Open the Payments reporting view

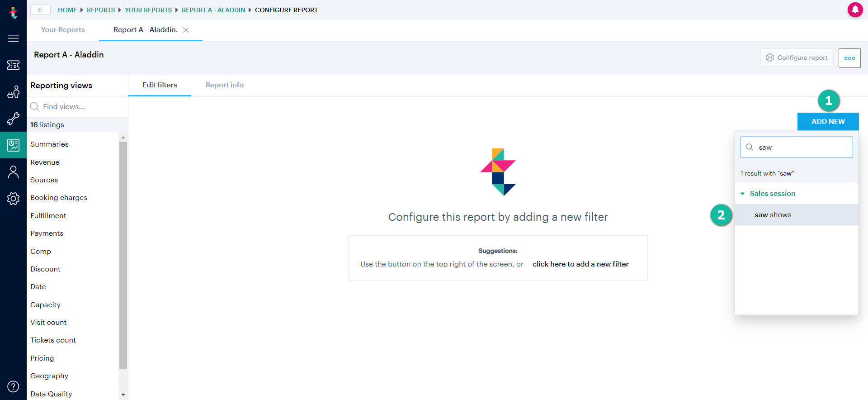(47, 233)
